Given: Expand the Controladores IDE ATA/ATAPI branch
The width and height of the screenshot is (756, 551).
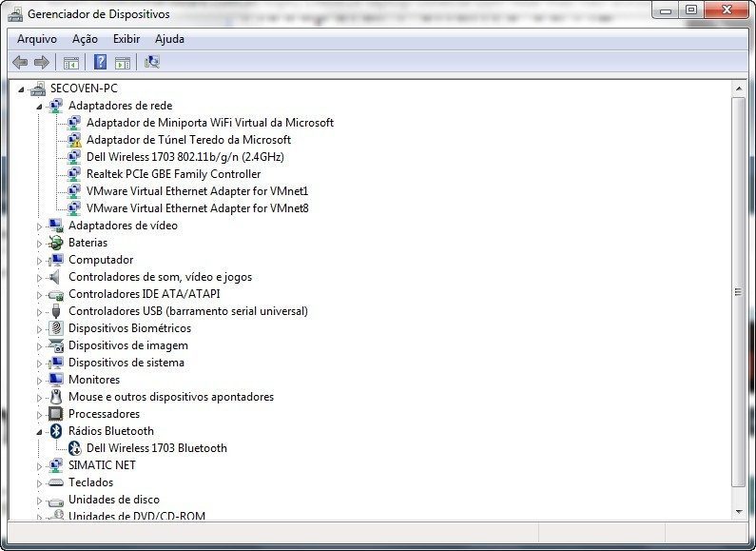Looking at the screenshot, I should (39, 295).
